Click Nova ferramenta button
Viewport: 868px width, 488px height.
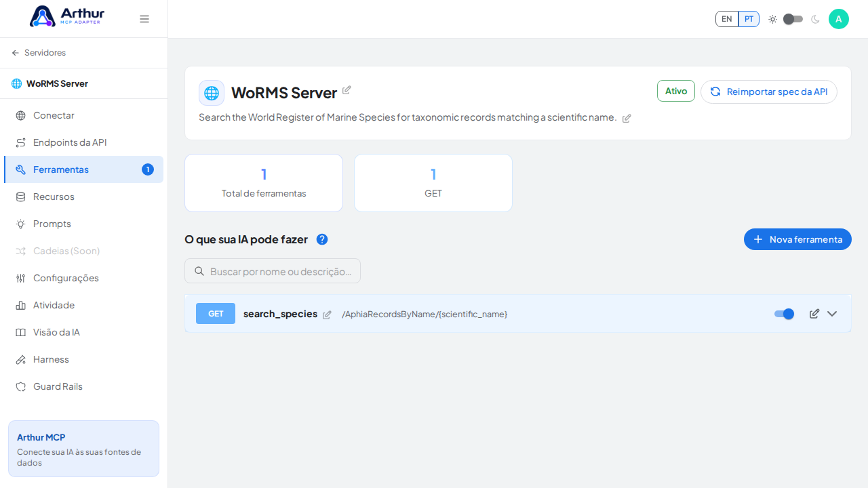[797, 239]
